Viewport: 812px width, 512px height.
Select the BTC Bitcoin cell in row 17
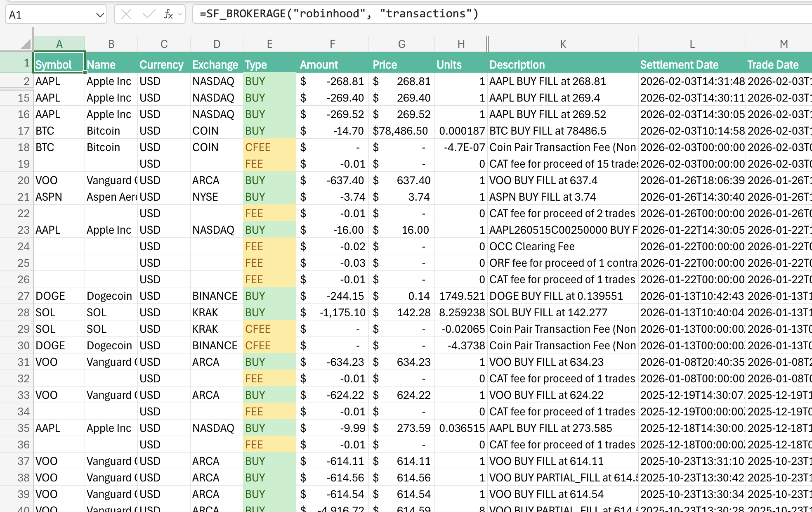tap(58, 130)
